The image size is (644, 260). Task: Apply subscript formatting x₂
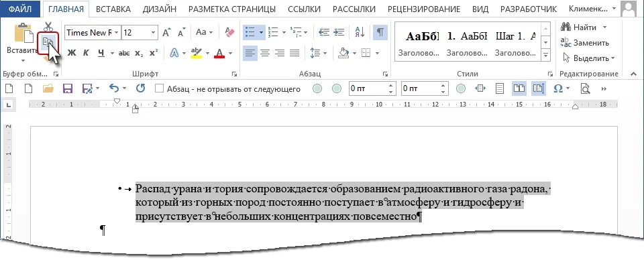point(140,54)
